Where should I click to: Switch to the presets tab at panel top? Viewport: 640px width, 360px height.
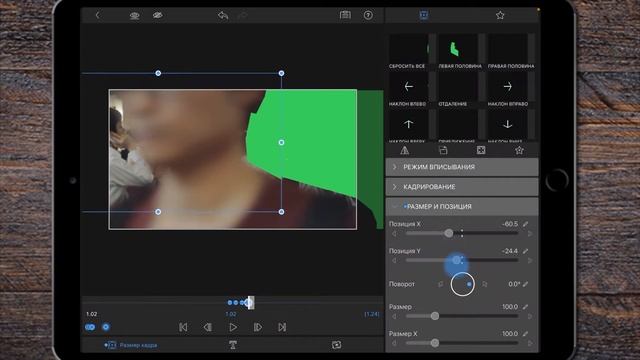(x=424, y=15)
